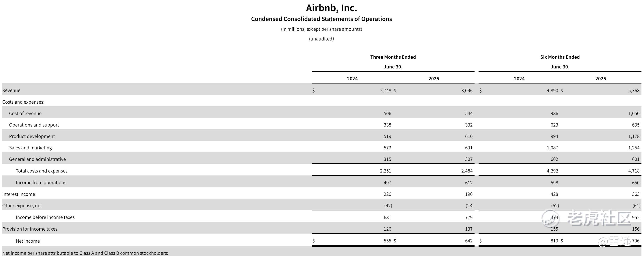Viewport: 644px width, 256px height.
Task: Select the Interest income row label
Action: pos(18,194)
